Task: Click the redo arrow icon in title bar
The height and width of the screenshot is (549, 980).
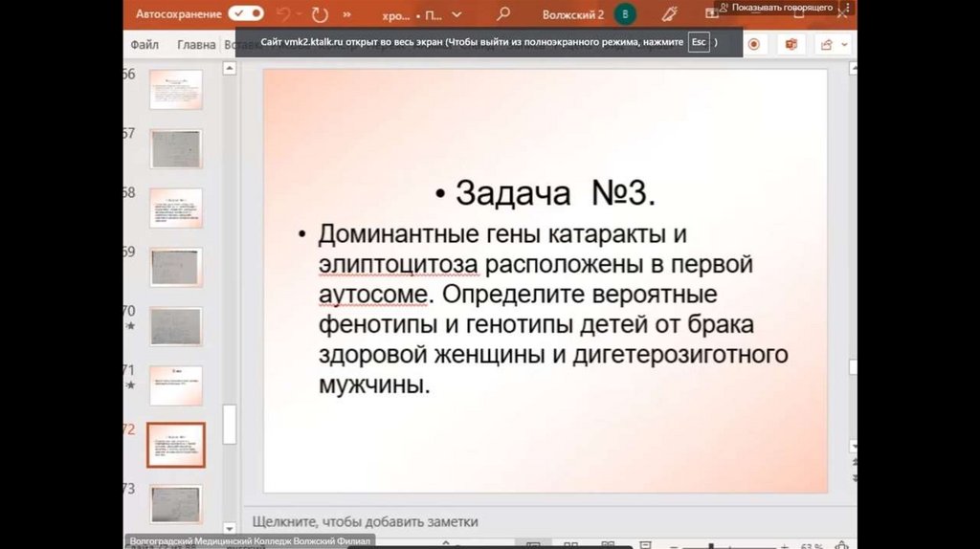Action: 320,15
